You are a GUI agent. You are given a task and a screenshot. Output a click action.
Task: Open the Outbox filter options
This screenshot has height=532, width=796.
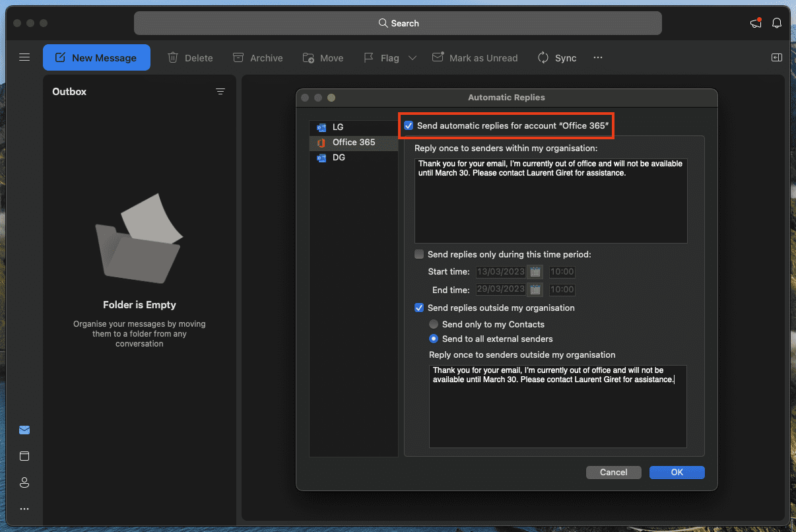220,92
